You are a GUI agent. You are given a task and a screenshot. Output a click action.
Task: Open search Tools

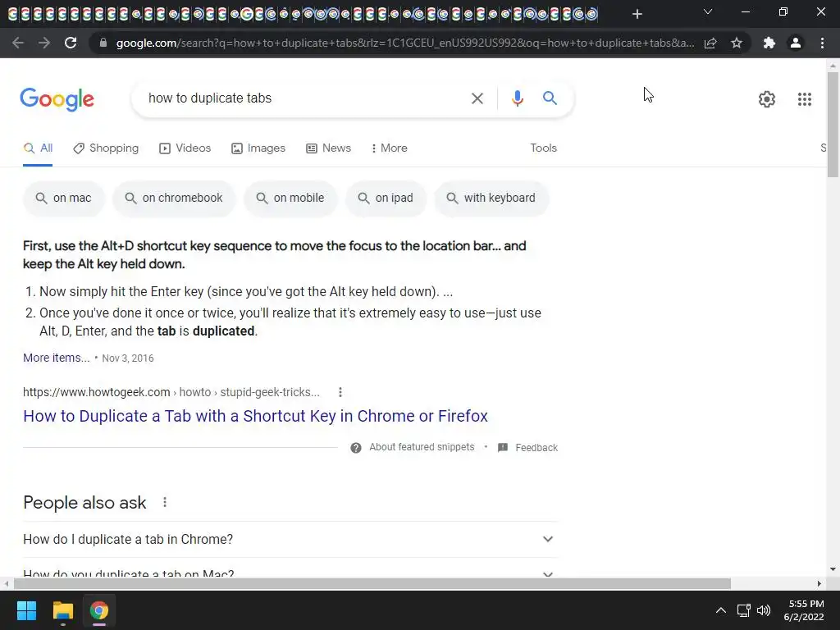click(x=543, y=148)
